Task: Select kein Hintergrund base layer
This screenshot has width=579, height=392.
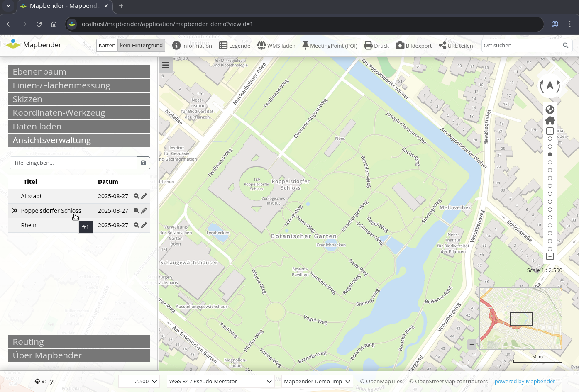Action: click(141, 46)
